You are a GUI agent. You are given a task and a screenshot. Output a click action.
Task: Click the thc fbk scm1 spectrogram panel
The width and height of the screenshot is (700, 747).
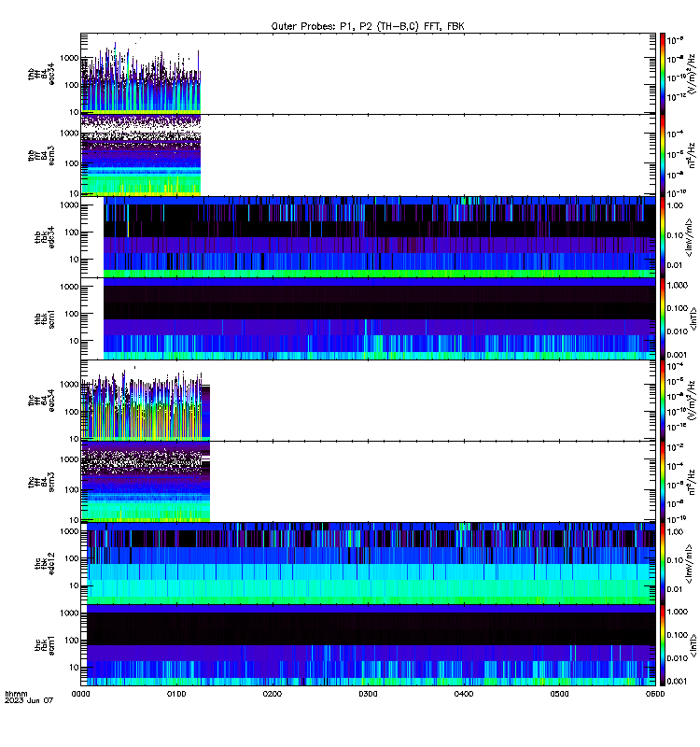click(371, 645)
